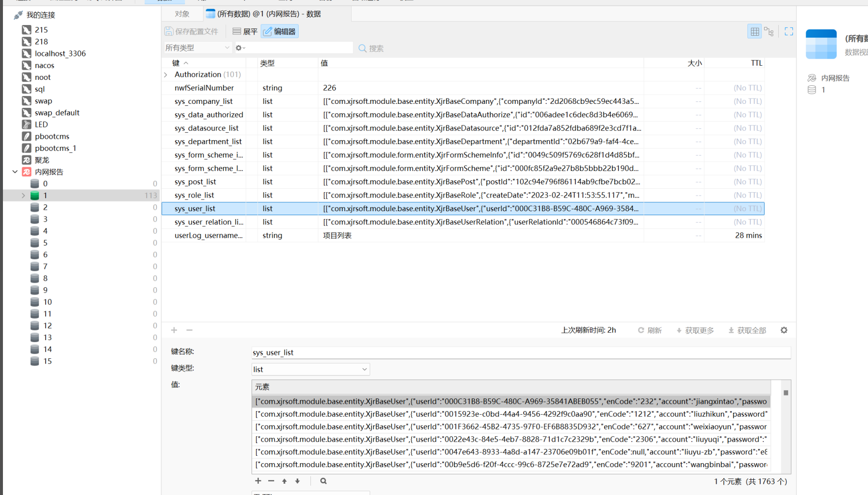Toggle the 编辑器 editor button

click(x=280, y=31)
